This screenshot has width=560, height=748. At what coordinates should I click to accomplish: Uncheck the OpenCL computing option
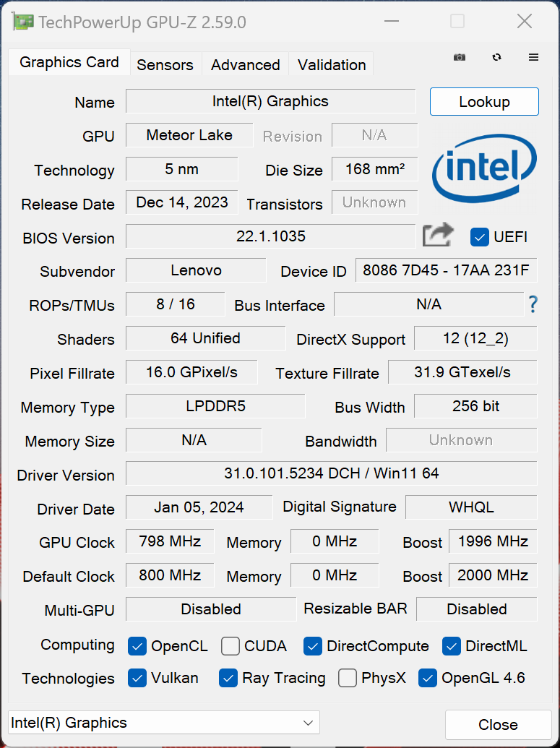tap(137, 646)
